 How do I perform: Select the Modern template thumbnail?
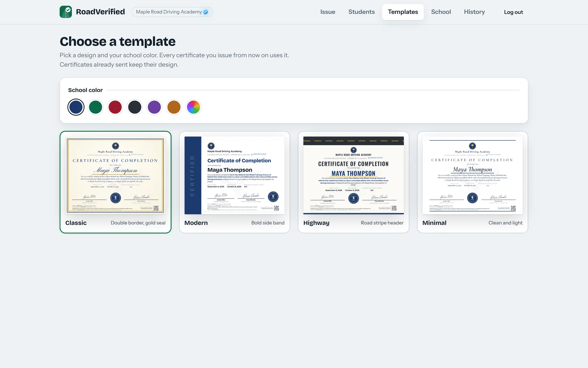point(235,175)
